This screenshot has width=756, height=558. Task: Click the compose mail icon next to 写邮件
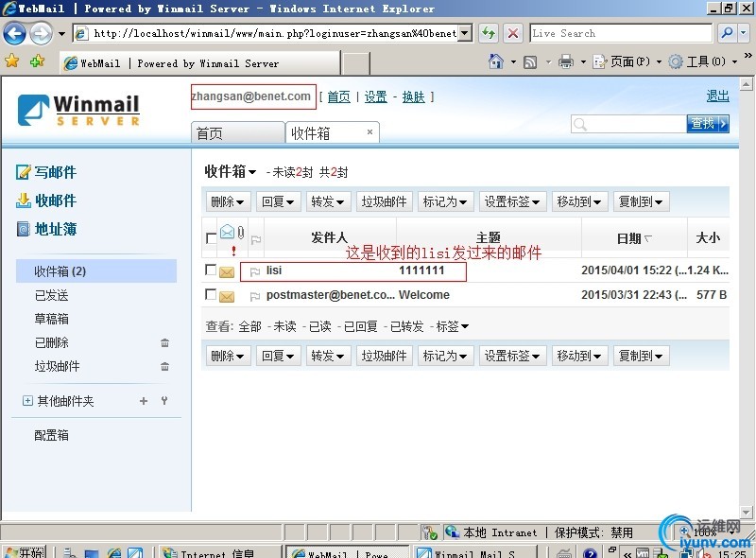point(23,172)
